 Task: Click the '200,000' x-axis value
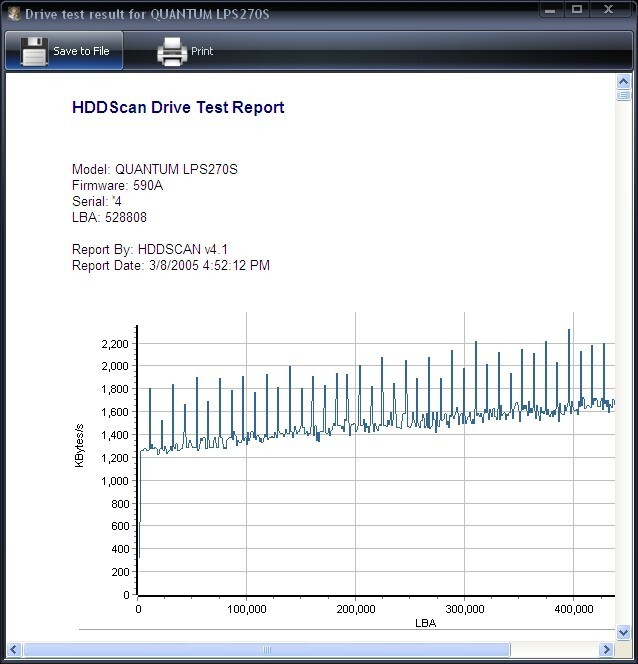356,609
